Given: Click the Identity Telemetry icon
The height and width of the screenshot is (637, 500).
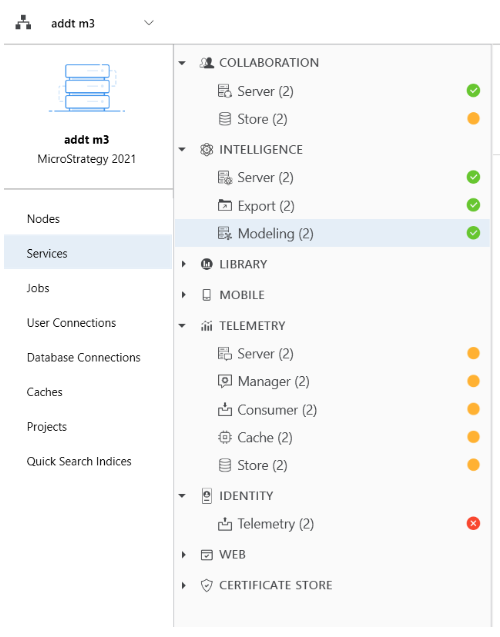Looking at the screenshot, I should (x=225, y=524).
